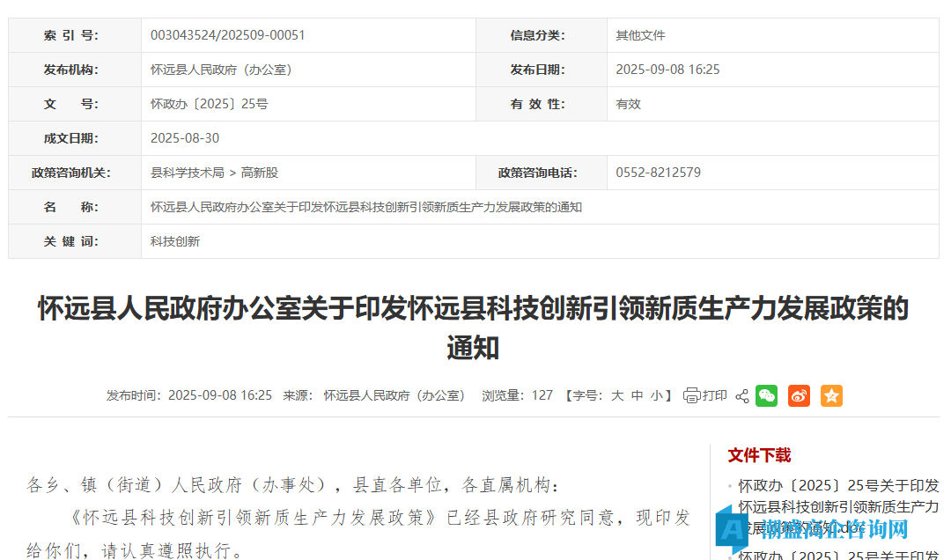This screenshot has height=560, width=951.
Task: Click the share icon next to print
Action: click(x=741, y=395)
